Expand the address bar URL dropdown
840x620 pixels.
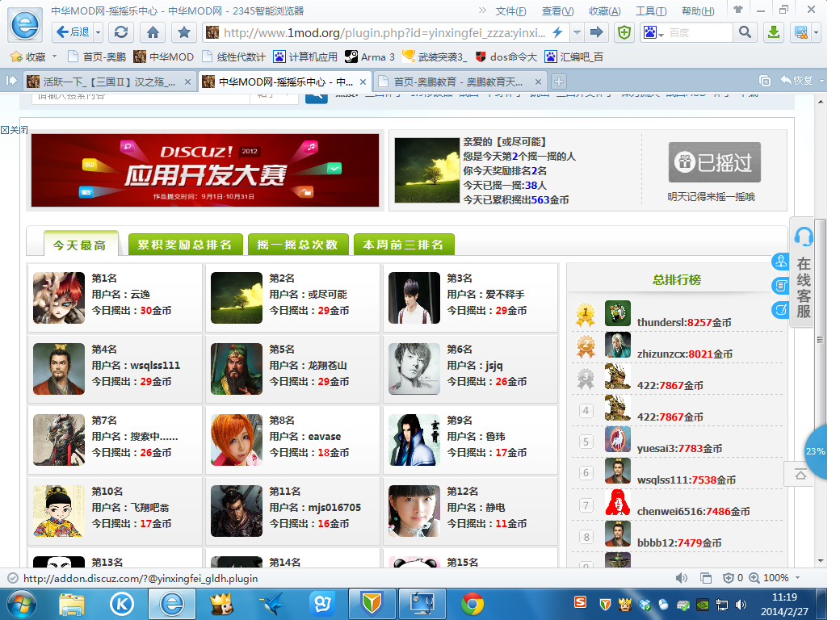coord(577,32)
